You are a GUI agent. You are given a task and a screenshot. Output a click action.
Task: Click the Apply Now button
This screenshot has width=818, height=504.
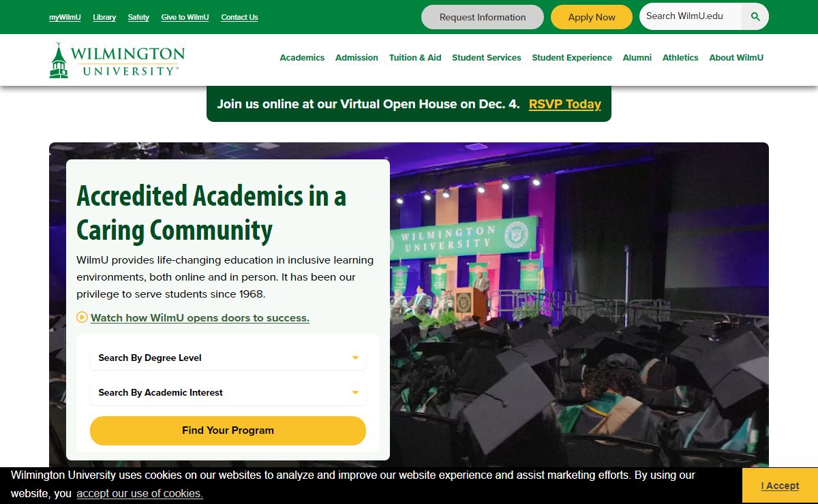tap(592, 17)
